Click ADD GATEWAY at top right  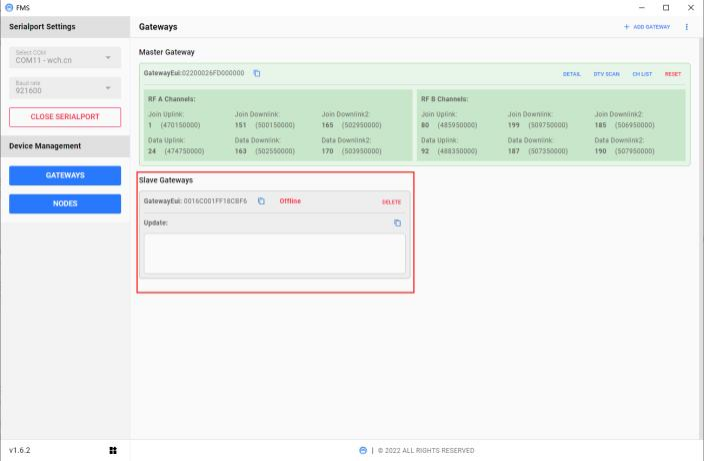coord(646,27)
